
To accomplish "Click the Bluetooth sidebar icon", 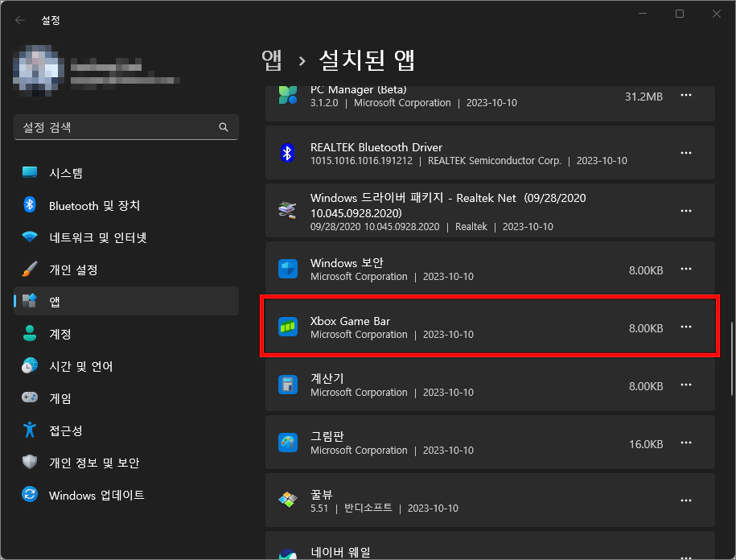I will (30, 204).
